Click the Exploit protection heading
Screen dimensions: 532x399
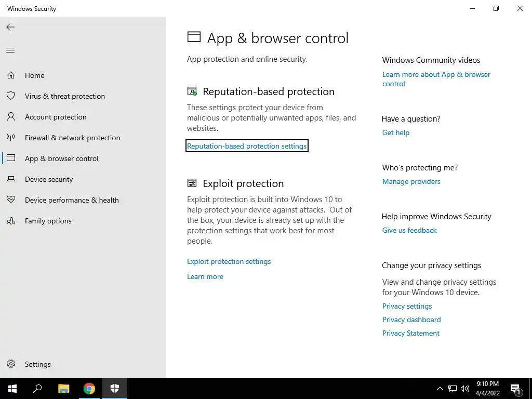click(243, 183)
